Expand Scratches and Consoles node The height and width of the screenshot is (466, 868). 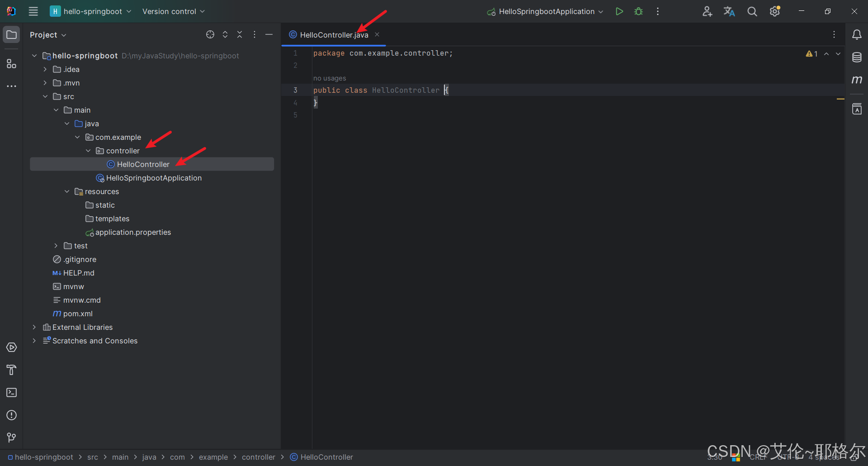(34, 341)
